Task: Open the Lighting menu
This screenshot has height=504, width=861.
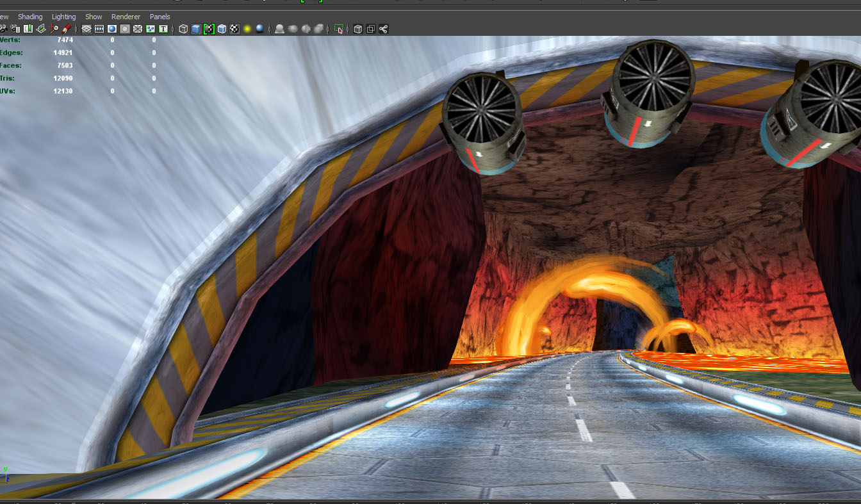Action: [x=63, y=17]
